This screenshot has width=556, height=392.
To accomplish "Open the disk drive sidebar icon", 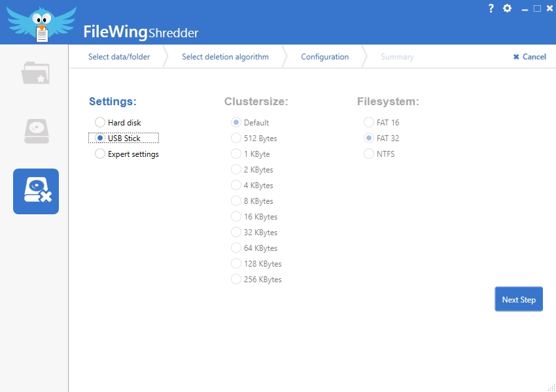I will (x=37, y=131).
